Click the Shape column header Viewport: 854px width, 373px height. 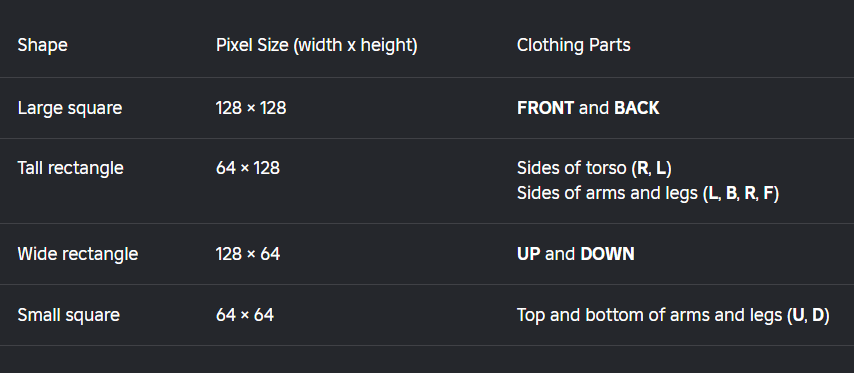pos(42,45)
